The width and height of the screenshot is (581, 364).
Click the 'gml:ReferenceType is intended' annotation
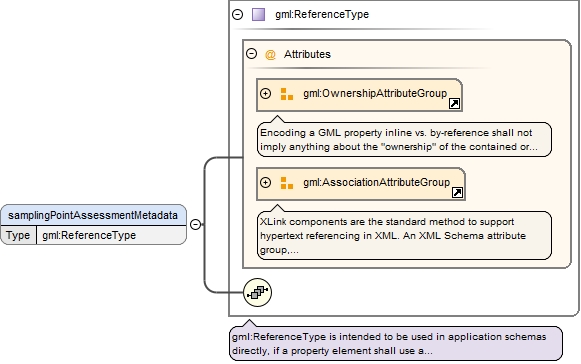[x=396, y=344]
